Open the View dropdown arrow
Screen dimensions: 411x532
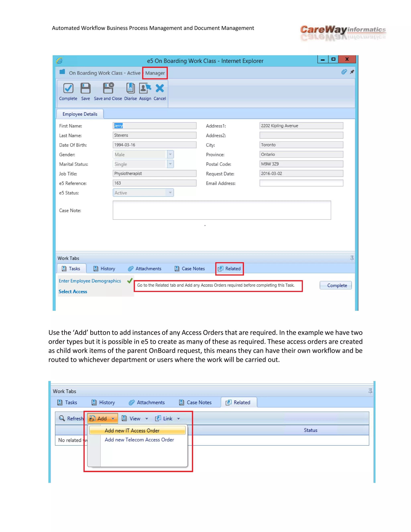pyautogui.click(x=147, y=419)
